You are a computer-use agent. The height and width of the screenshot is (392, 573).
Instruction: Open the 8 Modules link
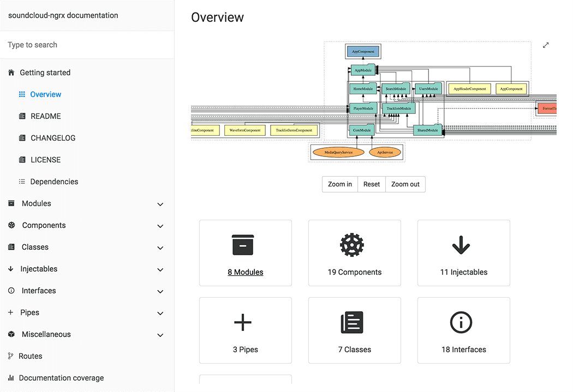coord(246,272)
